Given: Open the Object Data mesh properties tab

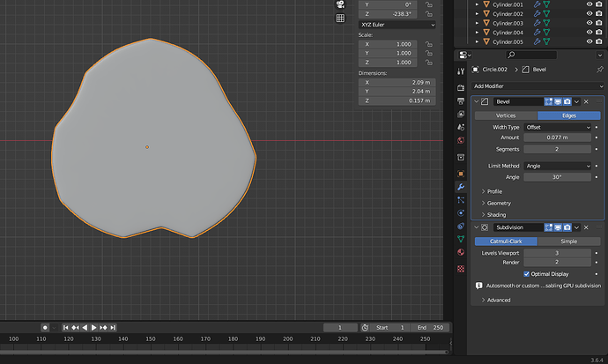Looking at the screenshot, I should [x=461, y=239].
